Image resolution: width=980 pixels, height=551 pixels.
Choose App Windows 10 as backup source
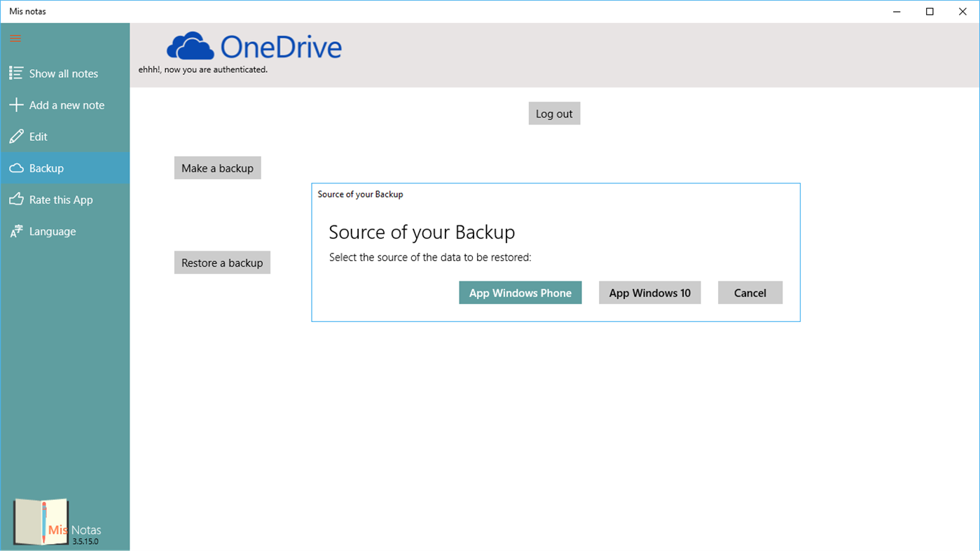649,292
